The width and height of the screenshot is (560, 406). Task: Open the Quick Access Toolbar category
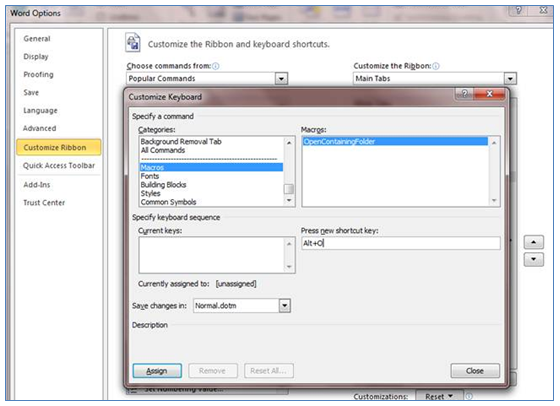coord(59,165)
